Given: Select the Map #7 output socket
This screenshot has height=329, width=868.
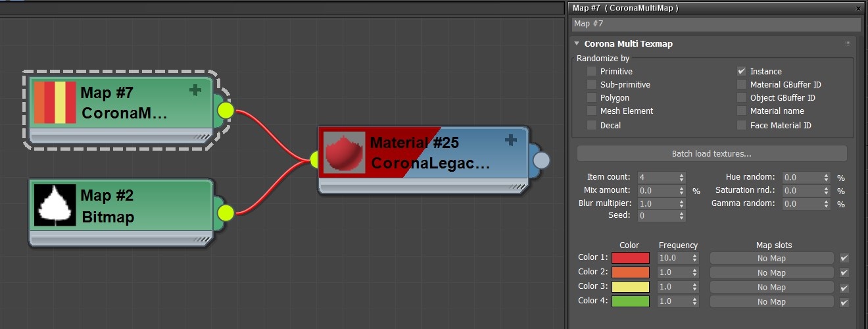Looking at the screenshot, I should [x=226, y=110].
